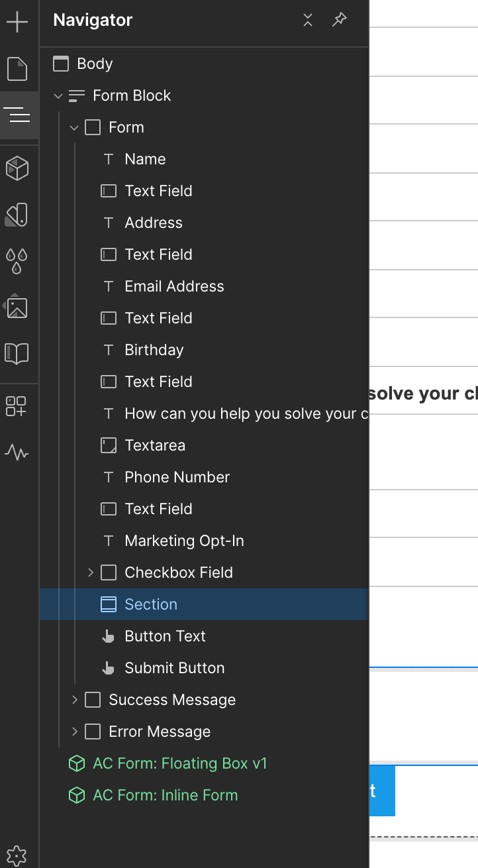The width and height of the screenshot is (478, 868).
Task: Select the Body element
Action: click(93, 64)
